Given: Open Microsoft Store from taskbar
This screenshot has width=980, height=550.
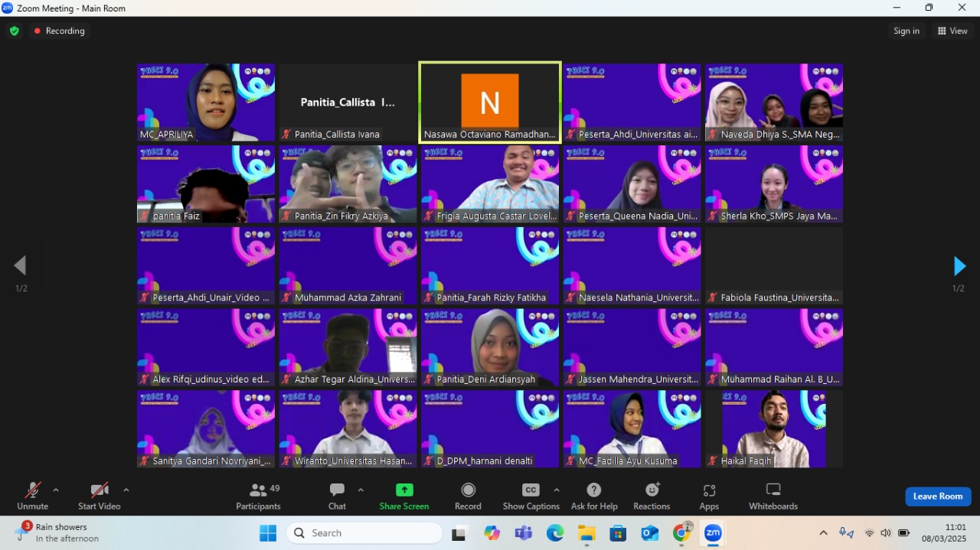Looking at the screenshot, I should [618, 533].
